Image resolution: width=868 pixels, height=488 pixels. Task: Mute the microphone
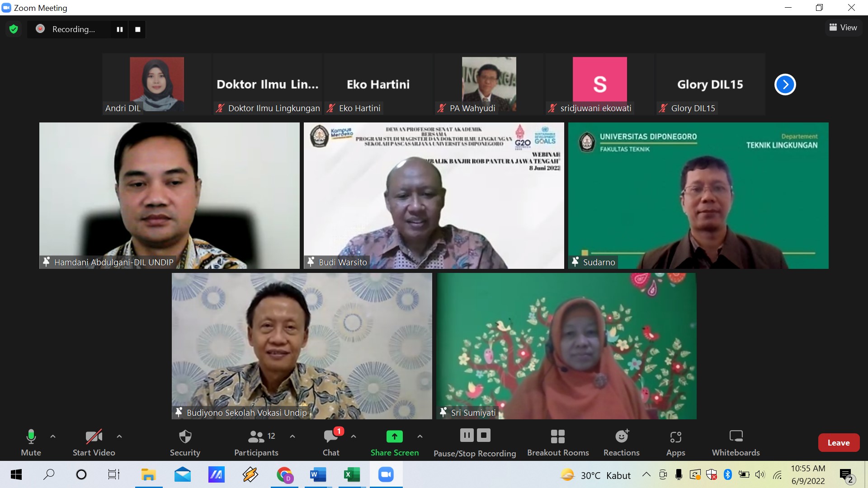coord(31,443)
